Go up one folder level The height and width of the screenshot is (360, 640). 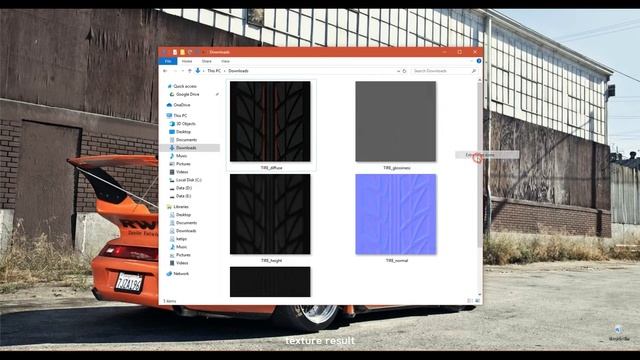coord(189,71)
